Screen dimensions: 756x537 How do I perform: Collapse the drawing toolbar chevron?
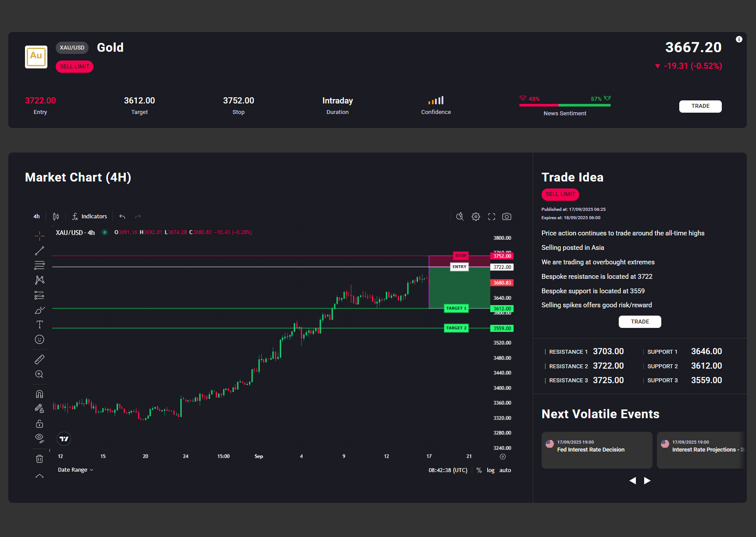[39, 476]
